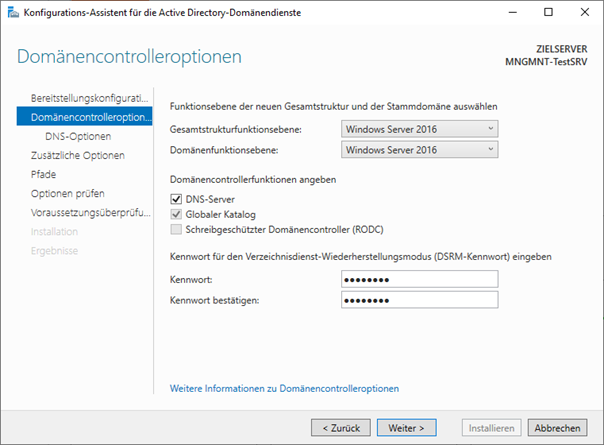Viewport: 604px width, 445px height.
Task: Go to Optionen prüfen step
Action: tap(67, 193)
